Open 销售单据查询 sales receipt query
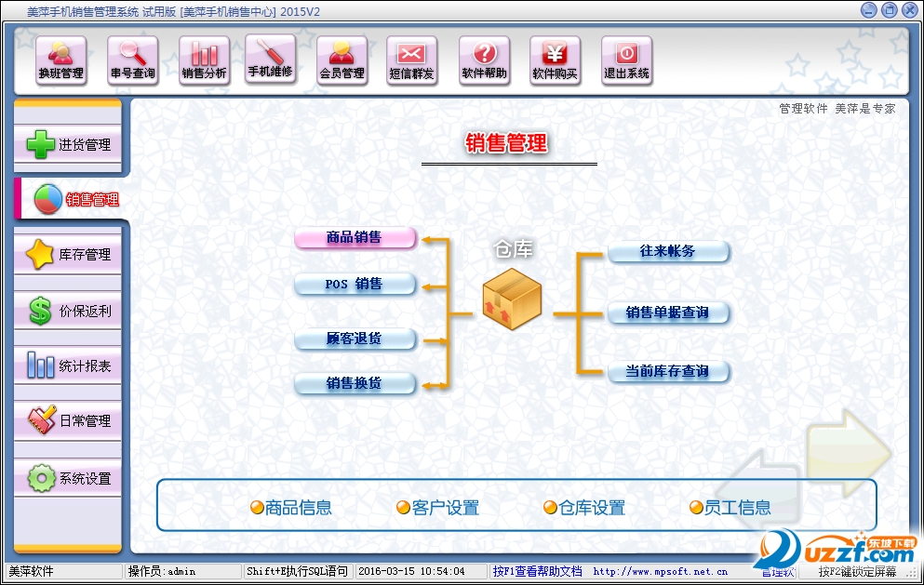924x585 pixels. (669, 312)
